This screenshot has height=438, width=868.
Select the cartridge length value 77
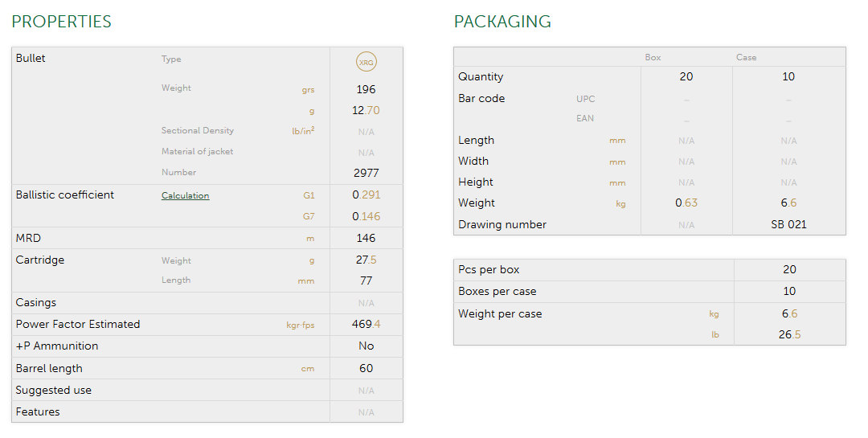coord(366,280)
